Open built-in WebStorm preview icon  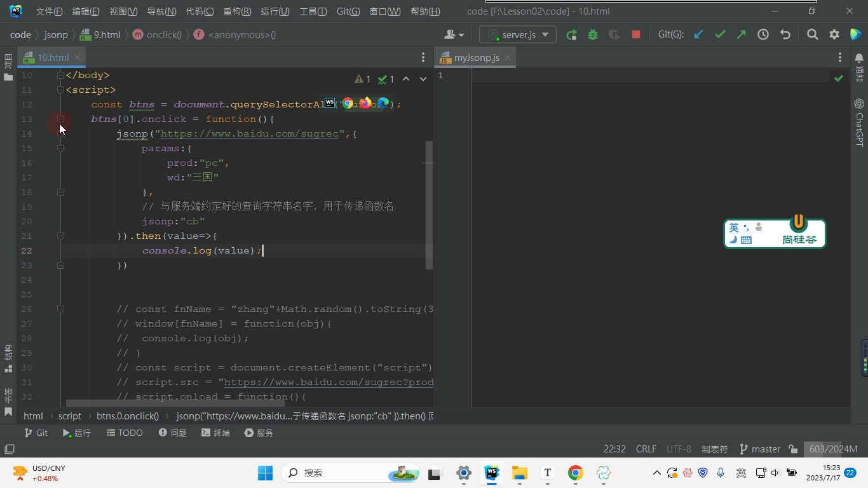[x=330, y=102]
